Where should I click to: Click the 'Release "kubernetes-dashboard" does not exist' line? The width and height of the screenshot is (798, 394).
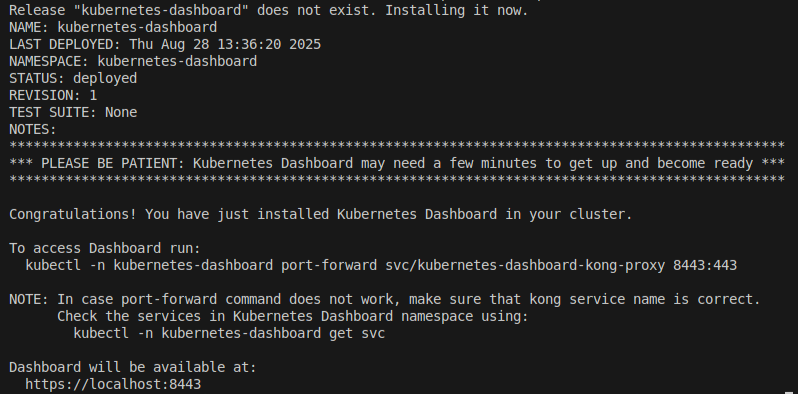[x=269, y=10]
